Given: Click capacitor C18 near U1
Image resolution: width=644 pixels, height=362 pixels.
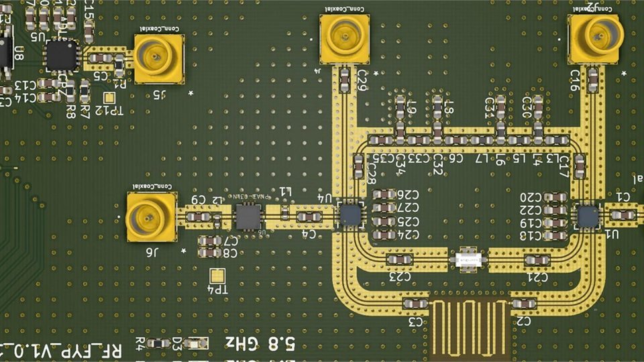Looking at the screenshot, I should 555,236.
